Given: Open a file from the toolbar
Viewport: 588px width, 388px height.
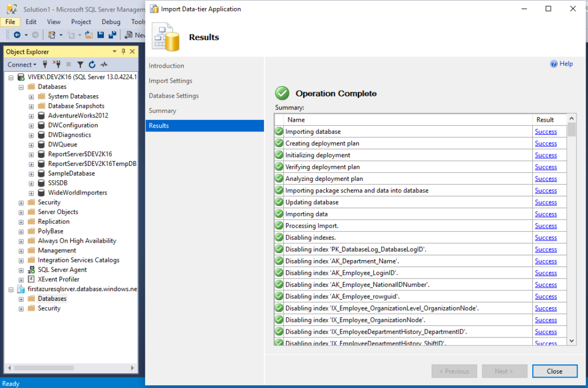Looking at the screenshot, I should 88,34.
